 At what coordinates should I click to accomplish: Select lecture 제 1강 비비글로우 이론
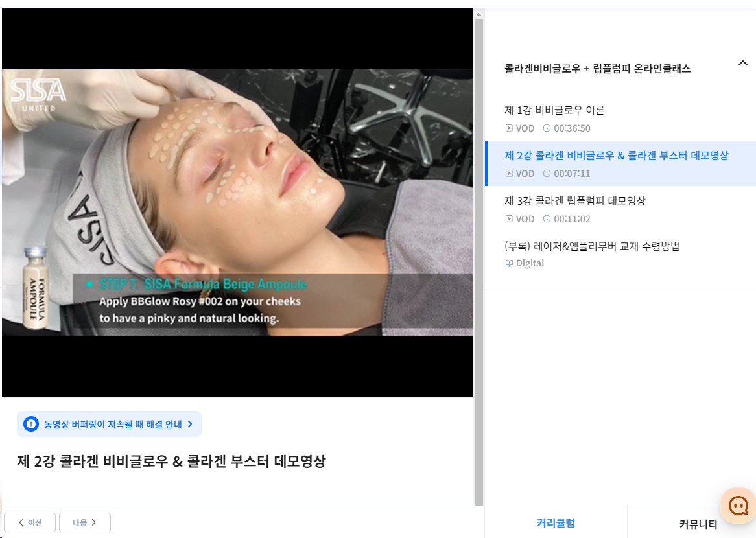(x=554, y=110)
